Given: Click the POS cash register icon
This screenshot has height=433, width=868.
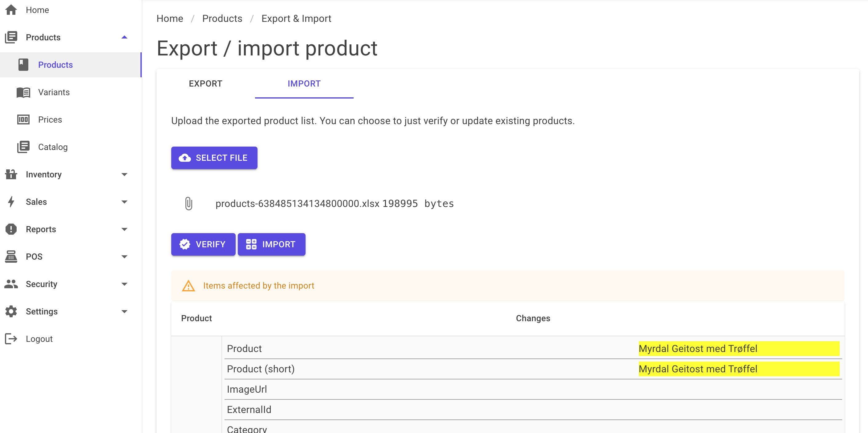Looking at the screenshot, I should coord(11,257).
